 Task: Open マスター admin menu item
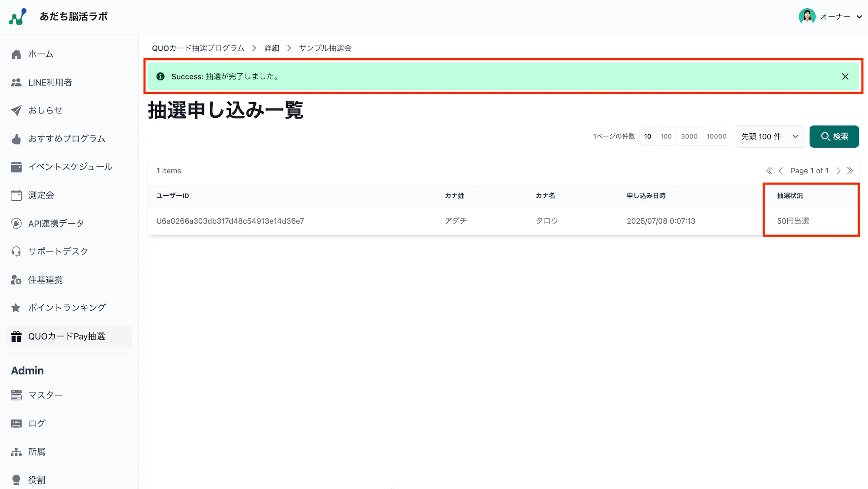[69, 395]
